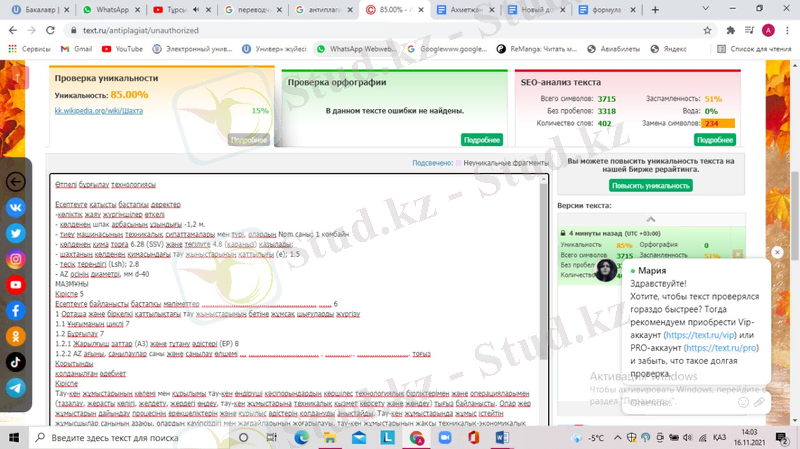The image size is (800, 449).
Task: Click the Twitter share icon
Action: point(16,233)
